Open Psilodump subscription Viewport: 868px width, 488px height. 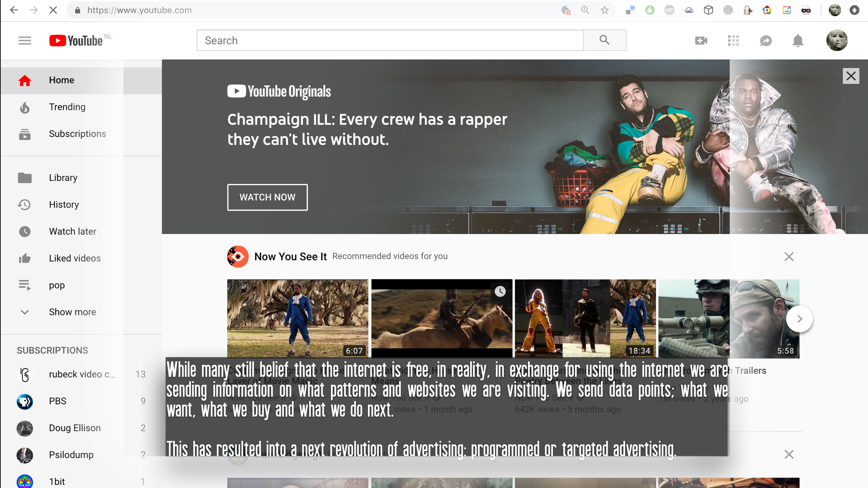coord(81,455)
